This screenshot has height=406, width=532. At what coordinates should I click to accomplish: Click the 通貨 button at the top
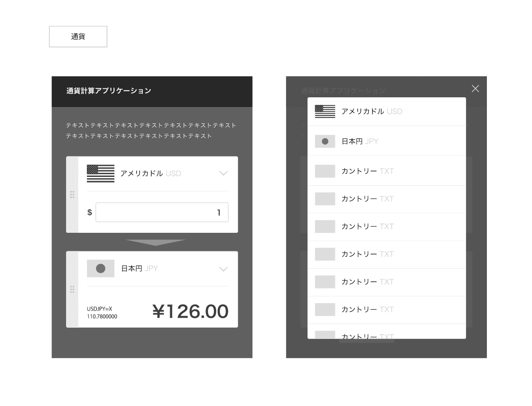coord(78,36)
